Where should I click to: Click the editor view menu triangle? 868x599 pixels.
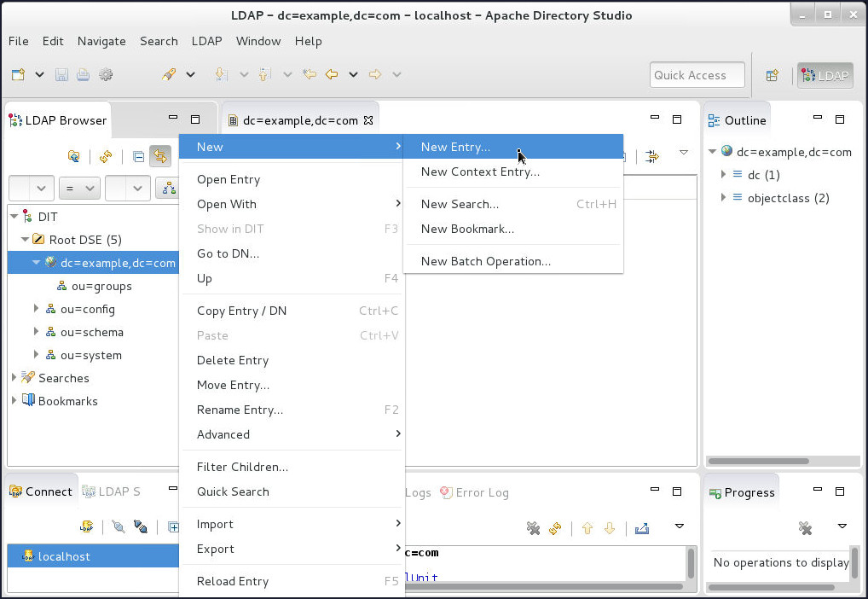684,153
